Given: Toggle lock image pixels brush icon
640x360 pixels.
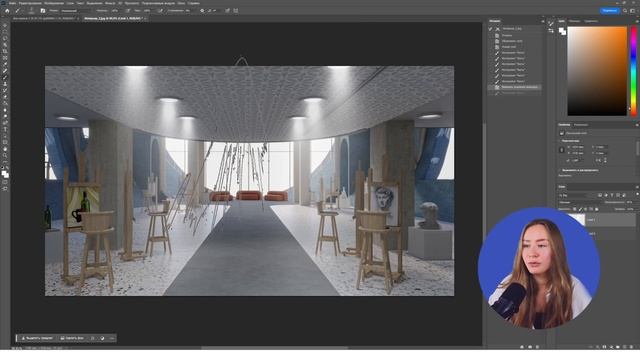Looking at the screenshot, I should coord(580,209).
